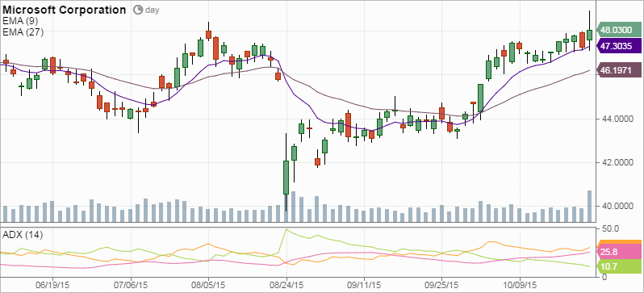Click the 09/25/15 date label
Screen dimensions: 644x293
(x=441, y=284)
